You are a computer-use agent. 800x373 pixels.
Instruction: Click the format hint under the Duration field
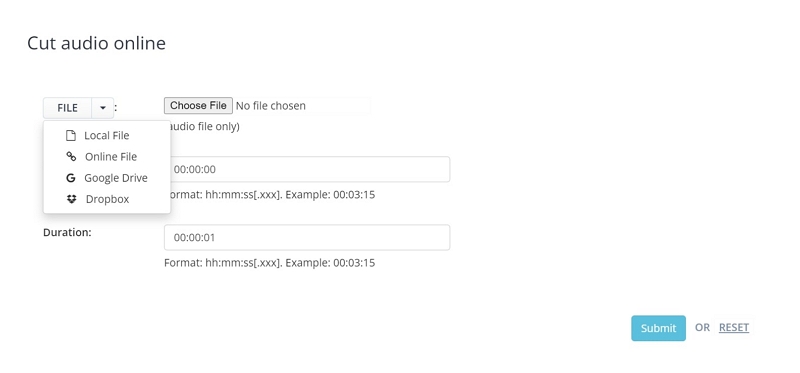point(270,263)
